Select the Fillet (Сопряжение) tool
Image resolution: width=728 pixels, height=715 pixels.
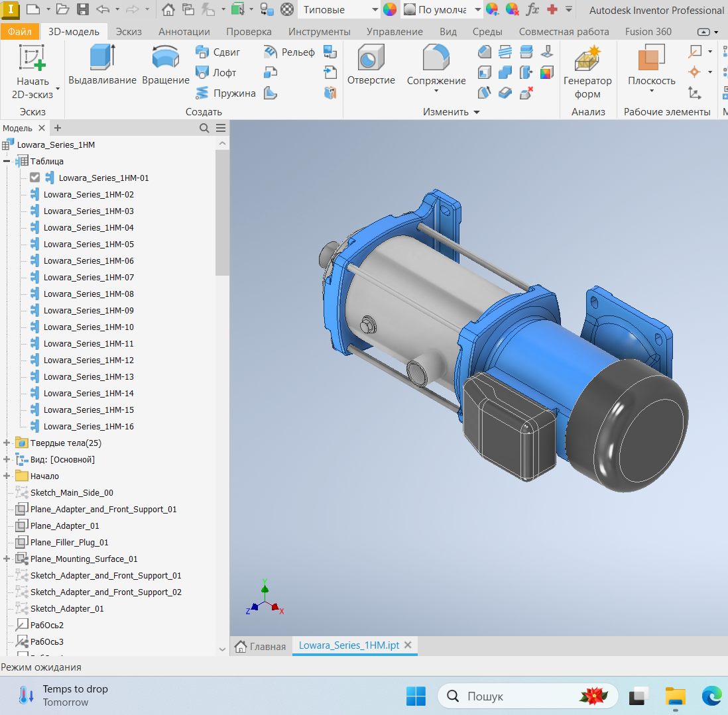coord(436,65)
